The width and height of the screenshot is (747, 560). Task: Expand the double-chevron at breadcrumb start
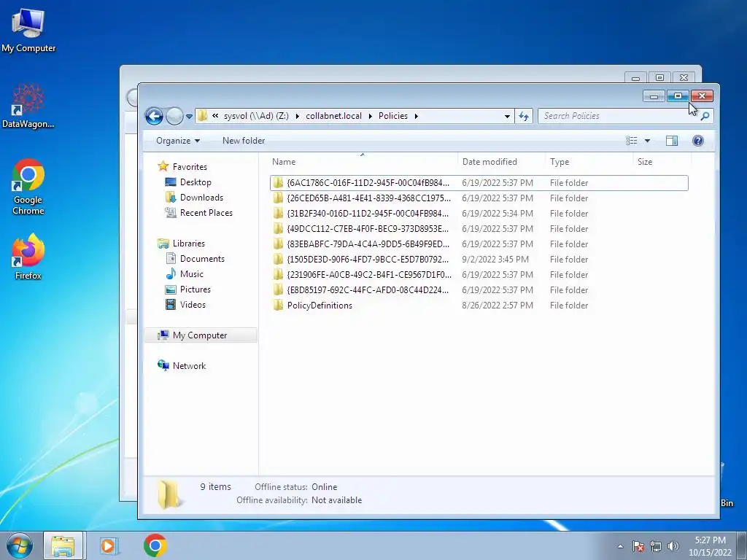click(215, 116)
